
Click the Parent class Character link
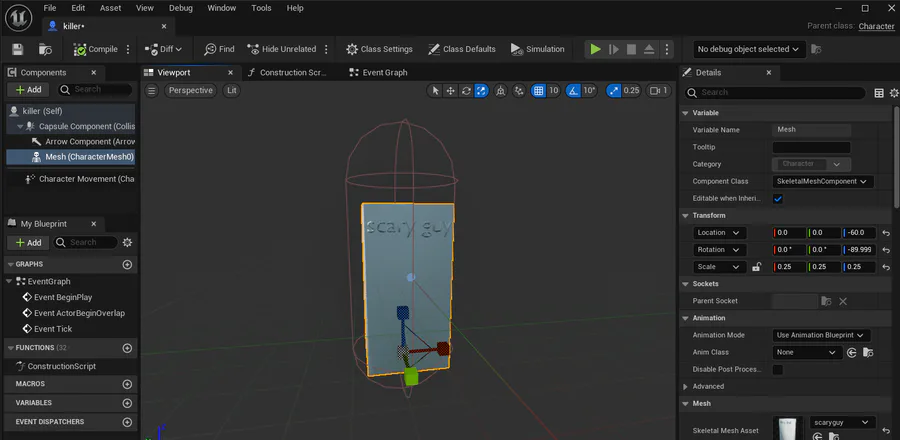click(876, 26)
